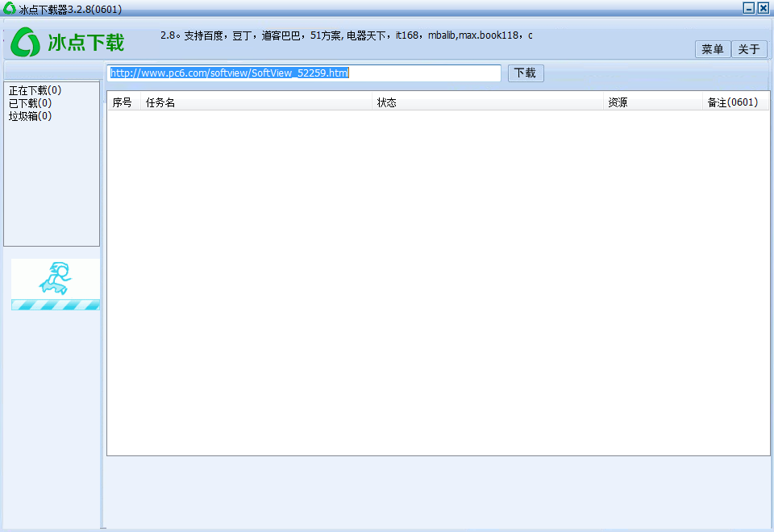This screenshot has height=532, width=774.
Task: Click the URL address input box
Action: [305, 73]
